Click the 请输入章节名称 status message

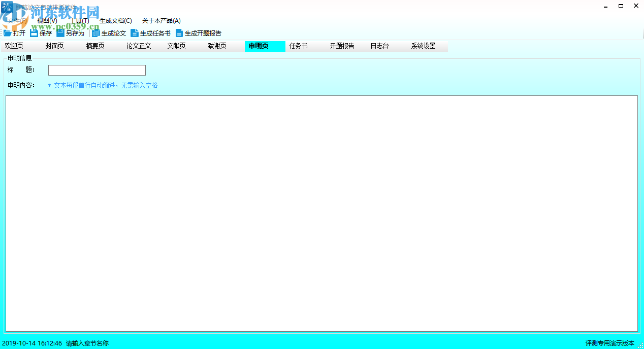pyautogui.click(x=87, y=343)
